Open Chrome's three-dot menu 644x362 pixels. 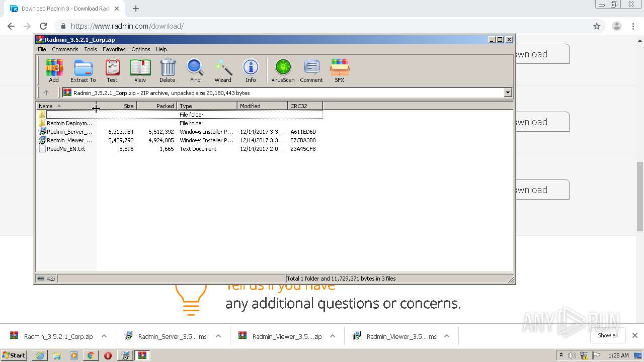coord(632,26)
